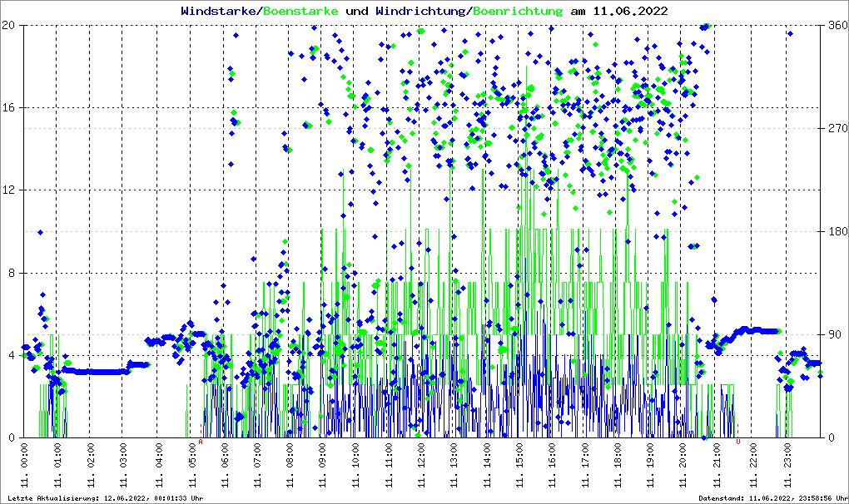Click the 90 value on the right axis
This screenshot has height=504, width=849.
point(833,335)
